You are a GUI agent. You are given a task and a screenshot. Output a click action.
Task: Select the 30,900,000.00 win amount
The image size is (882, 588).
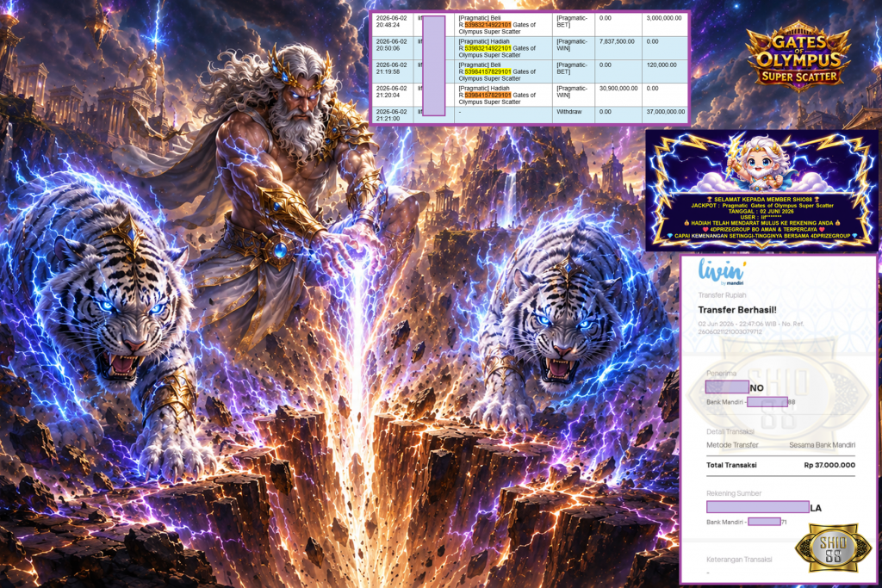[618, 89]
